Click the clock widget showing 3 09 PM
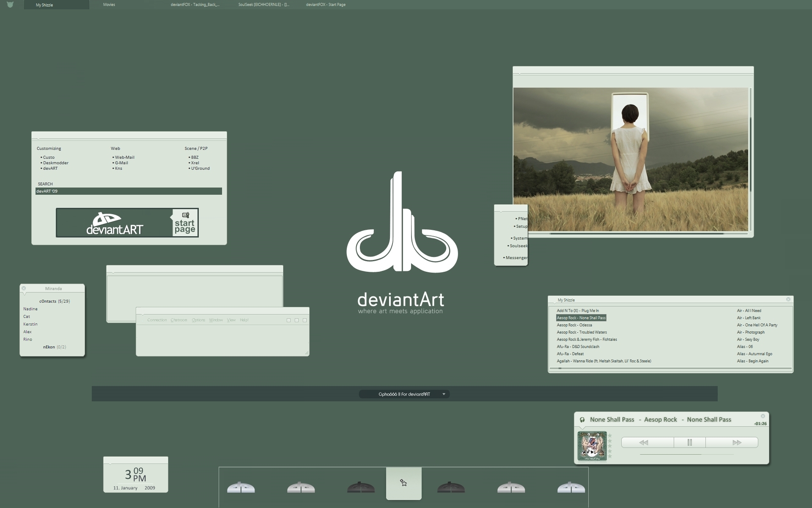 [136, 475]
